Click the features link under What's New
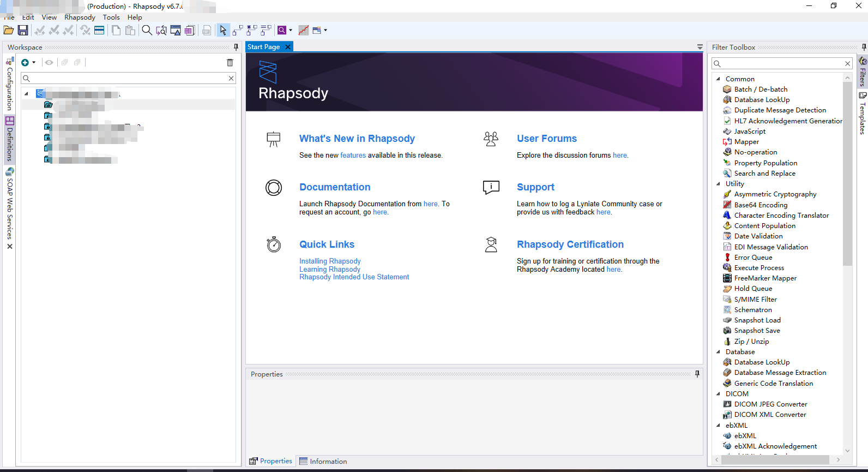The height and width of the screenshot is (472, 868). (x=353, y=156)
